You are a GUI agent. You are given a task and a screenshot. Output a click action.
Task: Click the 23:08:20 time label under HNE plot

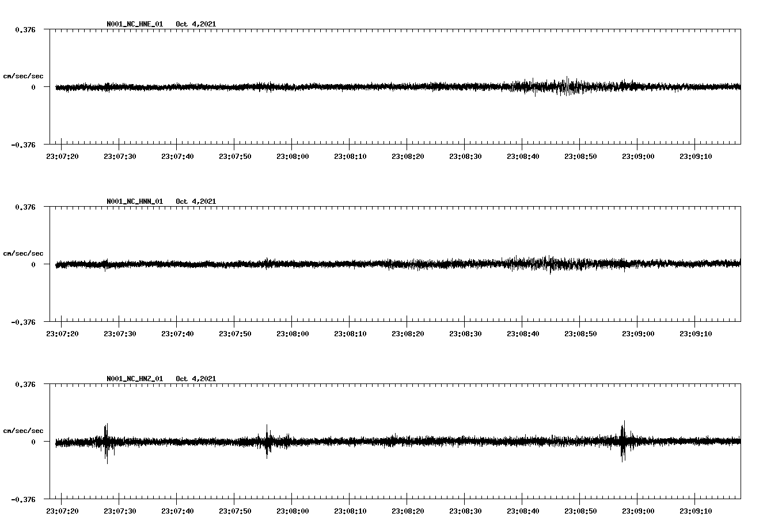pos(408,157)
